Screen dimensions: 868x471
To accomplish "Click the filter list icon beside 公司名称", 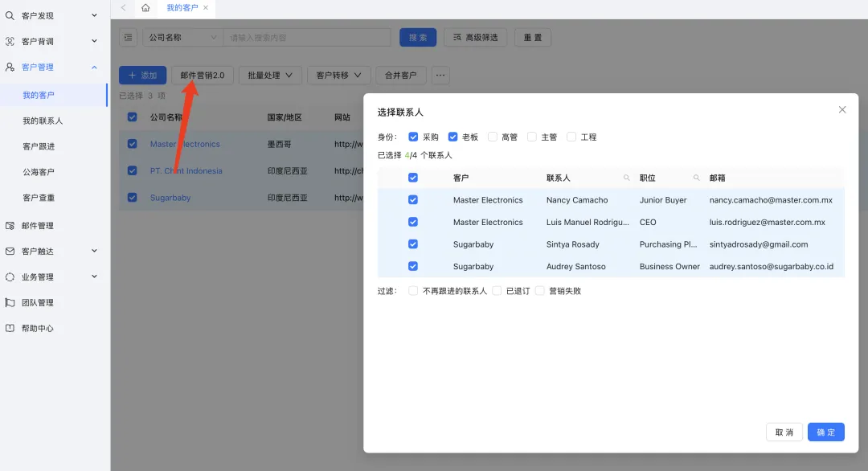I will click(128, 37).
